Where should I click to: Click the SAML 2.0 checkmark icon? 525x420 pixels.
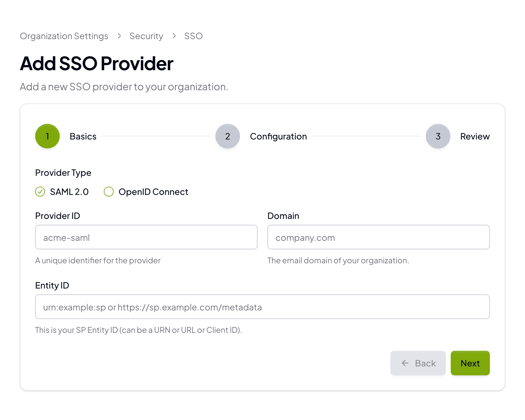pos(40,192)
